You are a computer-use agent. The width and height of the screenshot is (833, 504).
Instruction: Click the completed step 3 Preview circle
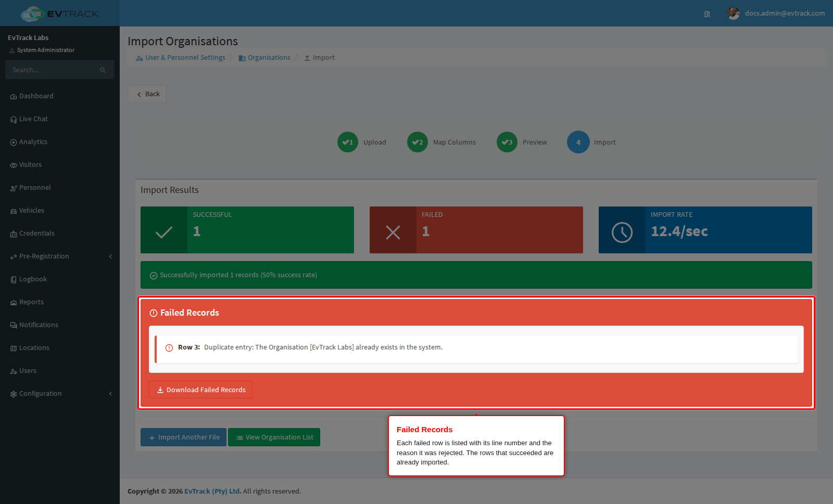pos(507,142)
